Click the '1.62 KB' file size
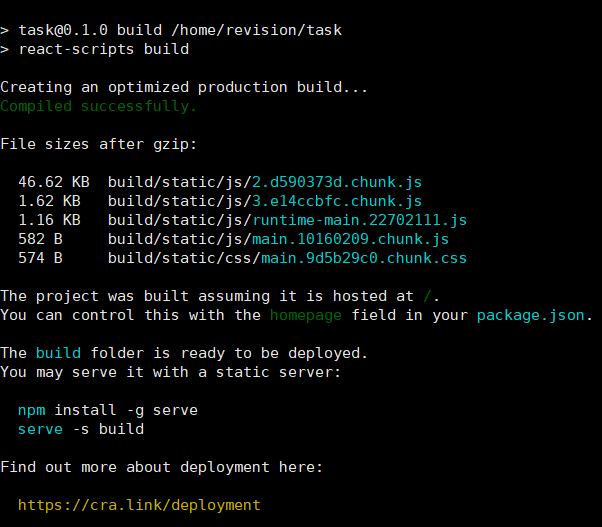Image resolution: width=602 pixels, height=527 pixels. [x=49, y=201]
